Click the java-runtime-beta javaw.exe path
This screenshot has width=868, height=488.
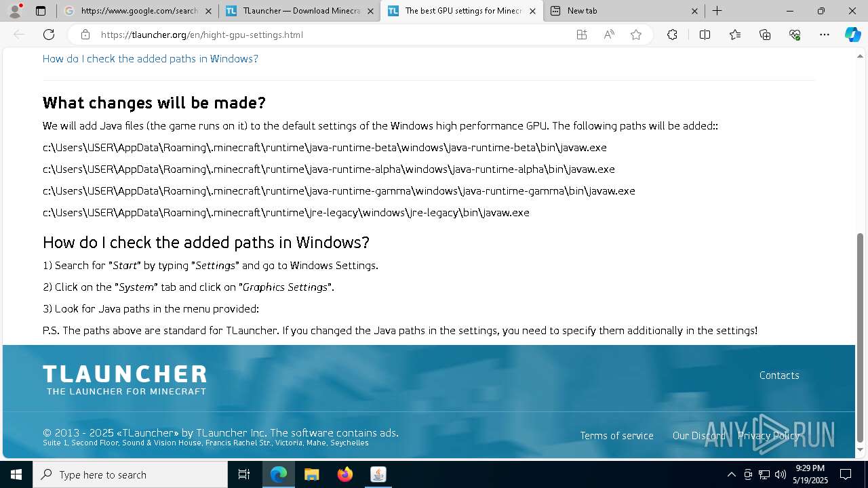[x=325, y=148]
